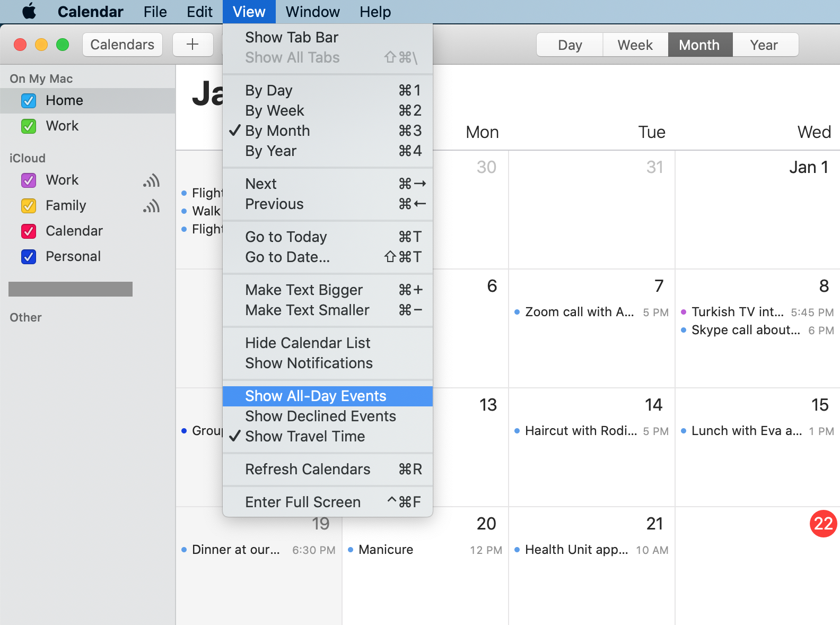This screenshot has height=625, width=840.
Task: Open the File menu
Action: [x=155, y=12]
